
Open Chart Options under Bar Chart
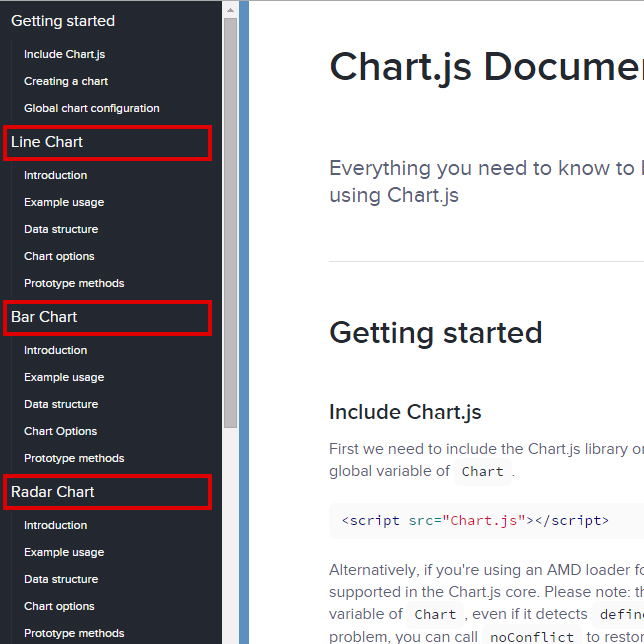[x=60, y=431]
